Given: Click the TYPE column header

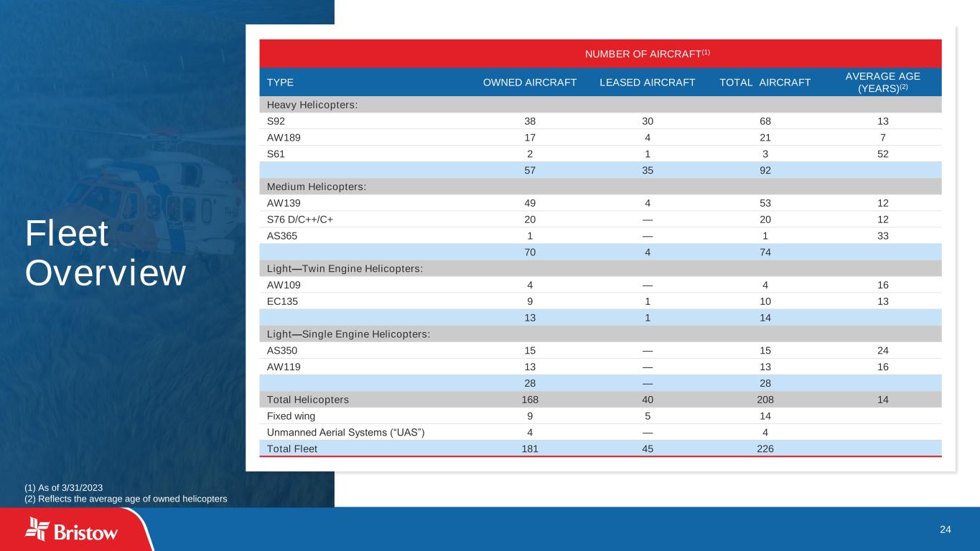Looking at the screenshot, I should pyautogui.click(x=280, y=83).
